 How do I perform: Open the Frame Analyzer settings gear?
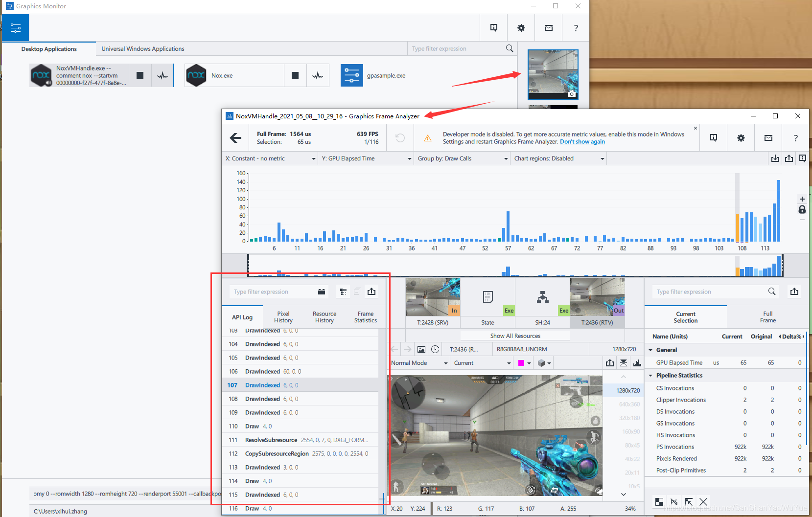click(741, 138)
